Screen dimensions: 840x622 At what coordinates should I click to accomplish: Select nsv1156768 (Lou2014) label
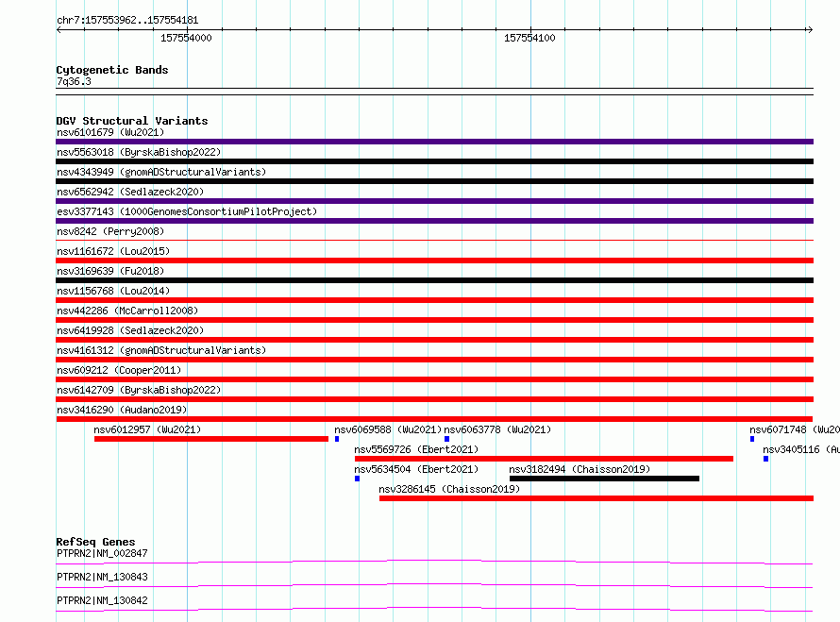pos(113,291)
